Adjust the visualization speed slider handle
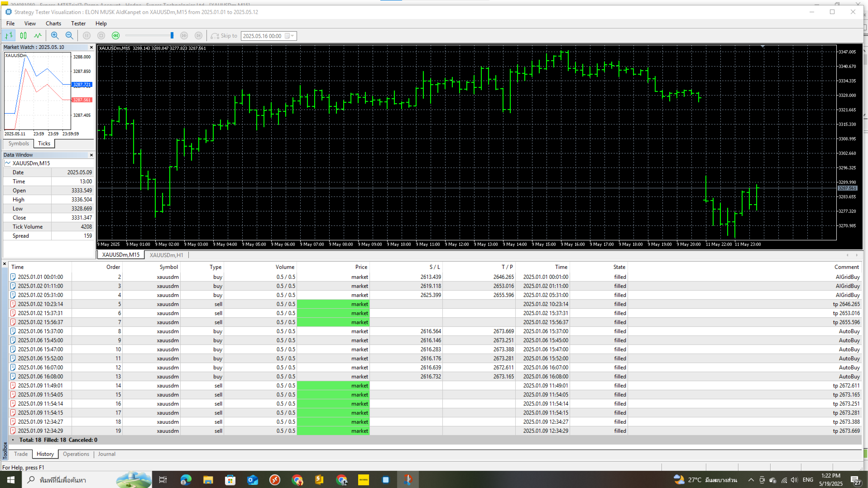This screenshot has height=488, width=868. point(172,36)
